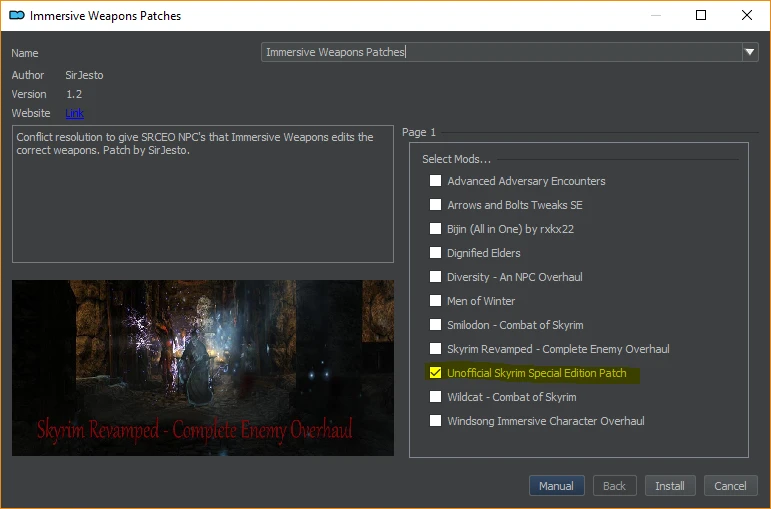Click the Select Mods... group label
This screenshot has height=509, width=771.
(456, 159)
